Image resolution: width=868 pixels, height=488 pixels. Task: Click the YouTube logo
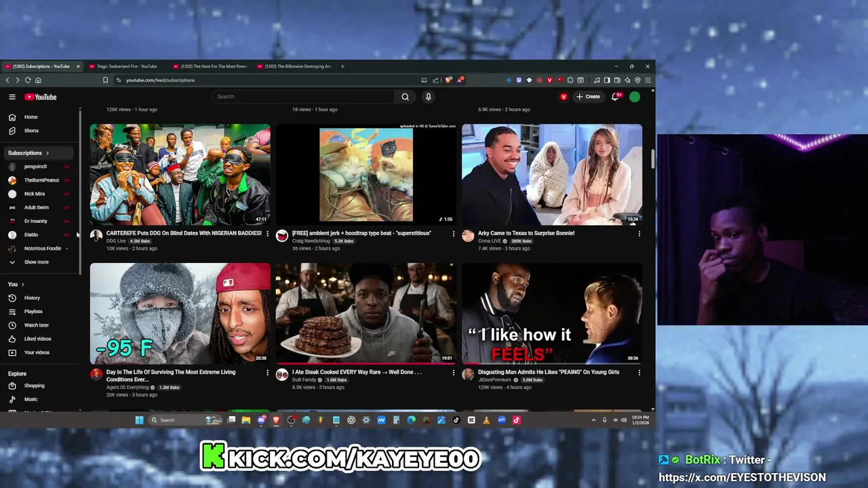click(41, 97)
